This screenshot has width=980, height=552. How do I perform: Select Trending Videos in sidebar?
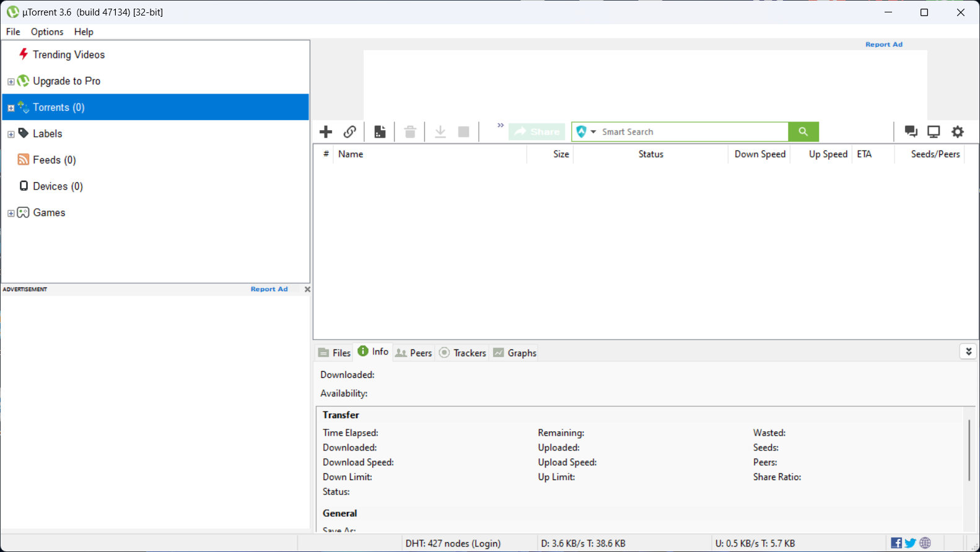pyautogui.click(x=69, y=55)
